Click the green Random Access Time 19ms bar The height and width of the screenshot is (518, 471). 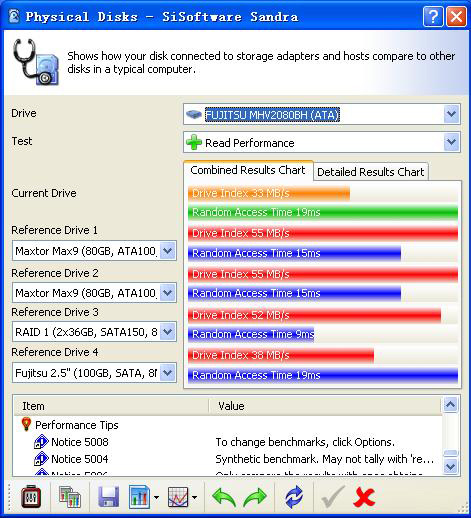pyautogui.click(x=323, y=212)
